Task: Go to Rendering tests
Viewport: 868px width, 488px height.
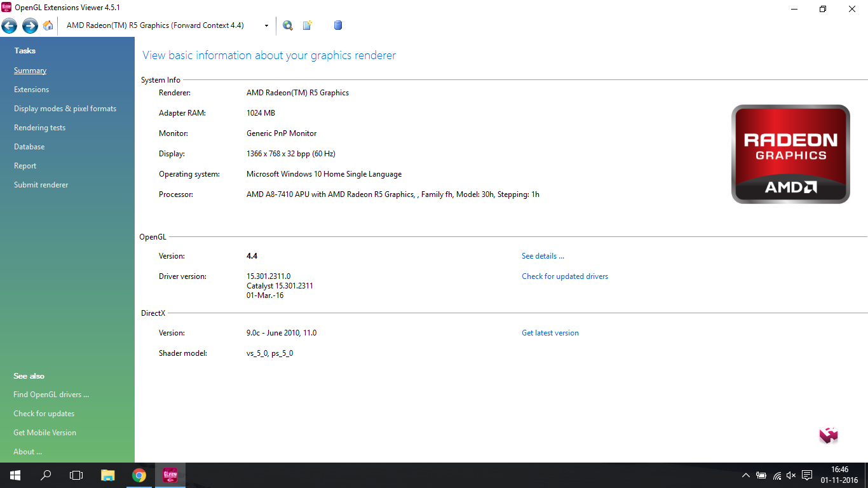Action: [x=39, y=128]
